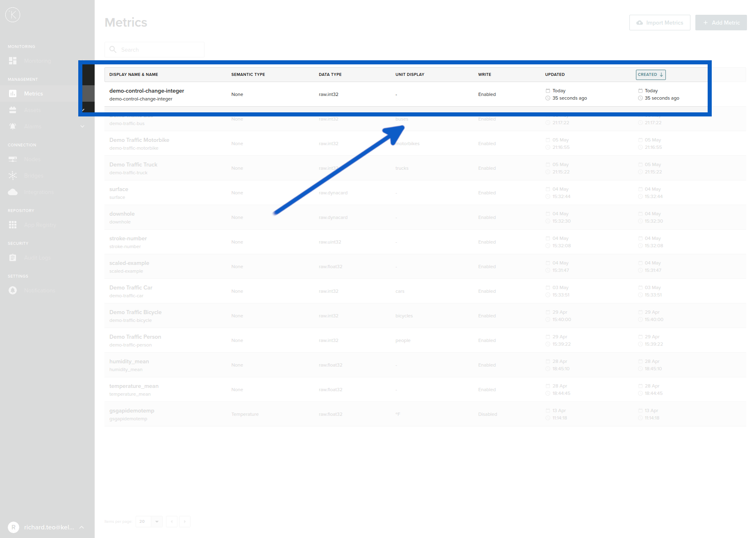Select the Integrations cloud icon
Screen dimensions: 756x538
13,192
